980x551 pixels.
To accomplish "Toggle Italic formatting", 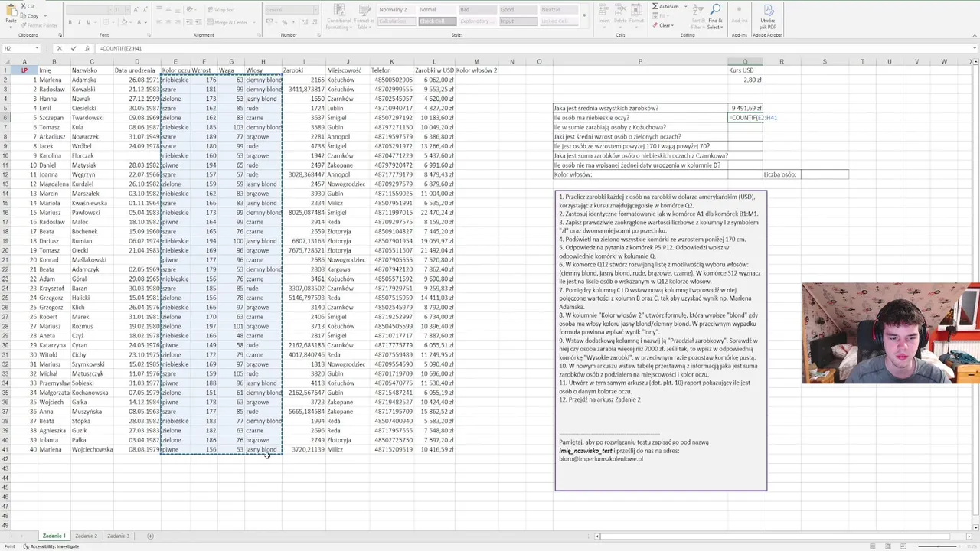I will 78,22.
